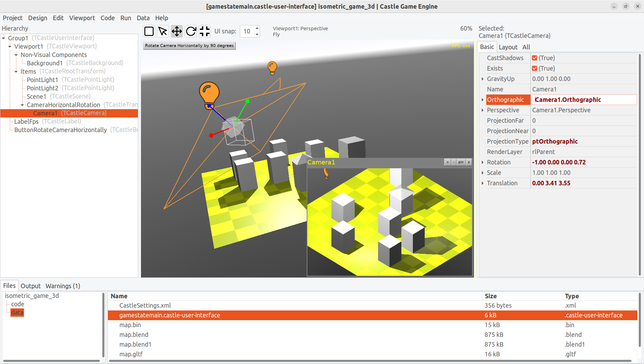The image size is (644, 364).
Task: Open the Edit menu
Action: coord(58,18)
